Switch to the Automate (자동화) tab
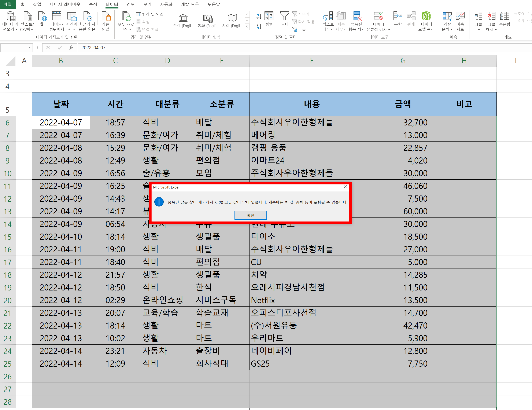532x410 pixels. click(x=166, y=4)
